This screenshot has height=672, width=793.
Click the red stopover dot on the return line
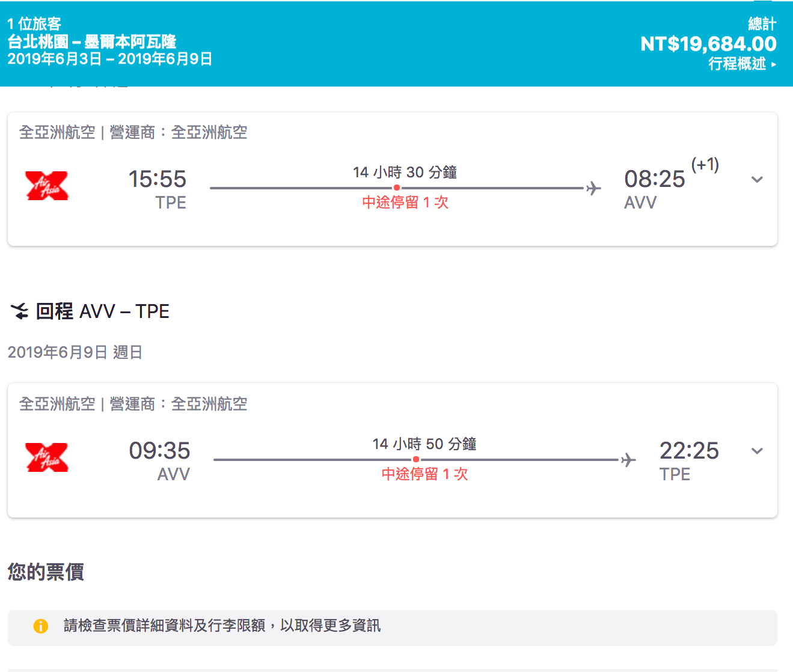coord(416,460)
